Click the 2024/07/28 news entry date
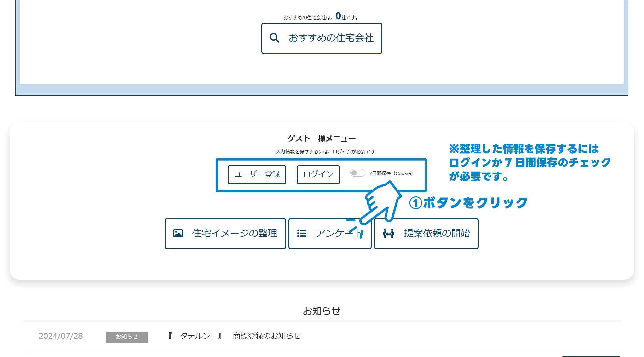This screenshot has width=644, height=357. pyautogui.click(x=60, y=336)
